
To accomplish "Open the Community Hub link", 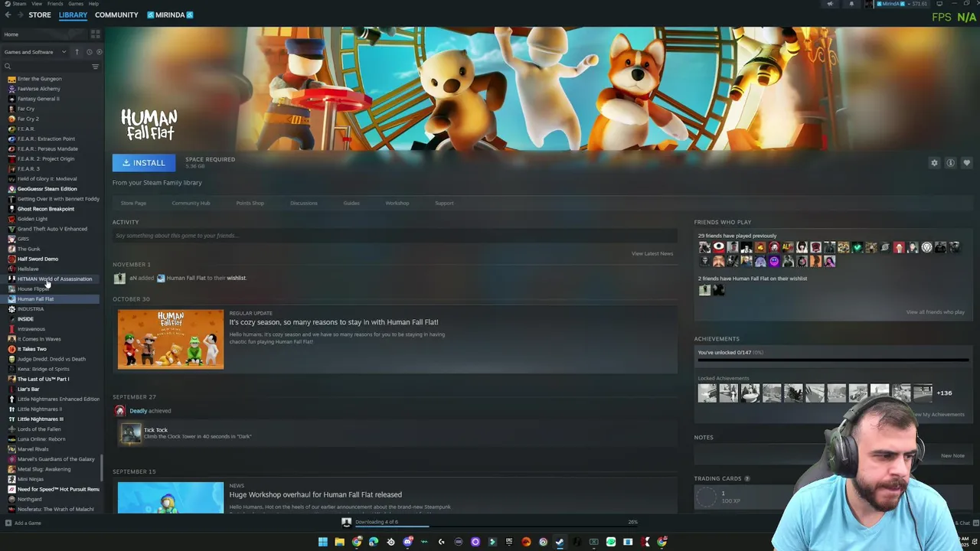I will tap(191, 203).
